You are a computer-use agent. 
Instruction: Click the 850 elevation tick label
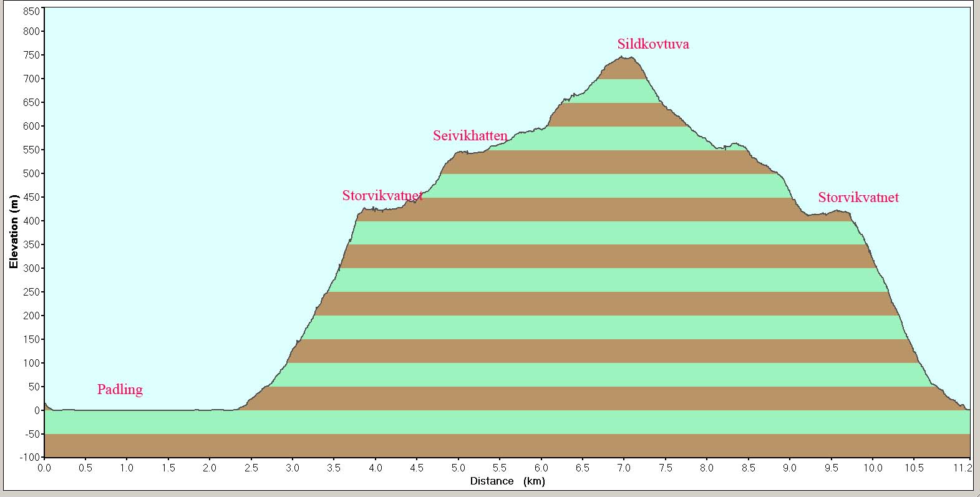[31, 11]
